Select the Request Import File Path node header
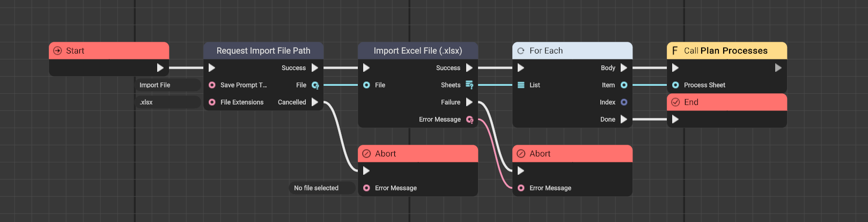Screen dimensions: 868x222 pyautogui.click(x=263, y=51)
